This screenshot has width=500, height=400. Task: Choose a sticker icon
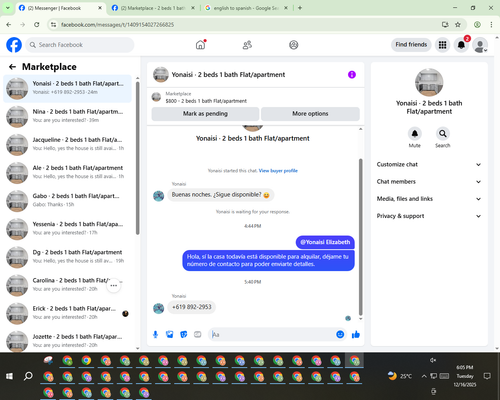tap(184, 334)
